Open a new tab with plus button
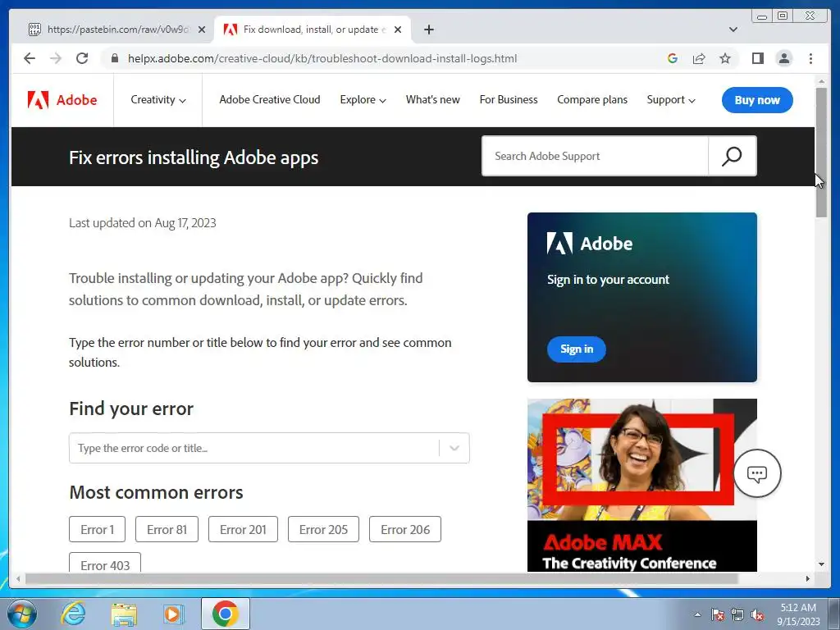 [x=428, y=30]
